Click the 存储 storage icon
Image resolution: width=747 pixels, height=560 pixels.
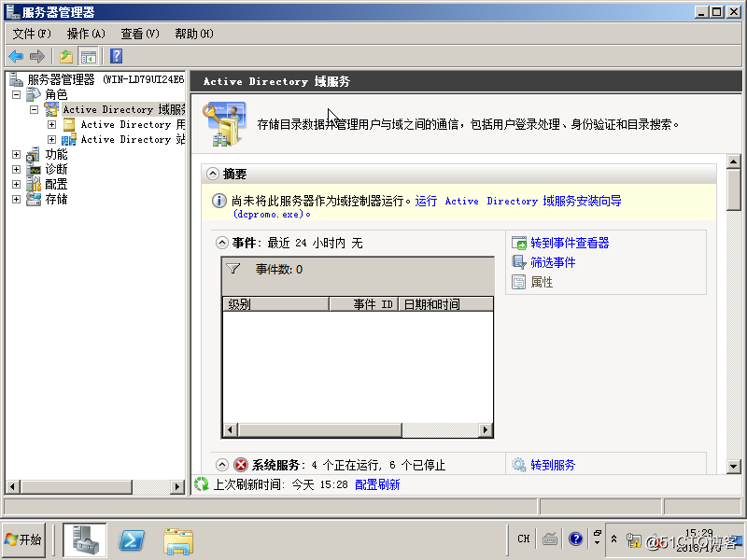pyautogui.click(x=34, y=199)
